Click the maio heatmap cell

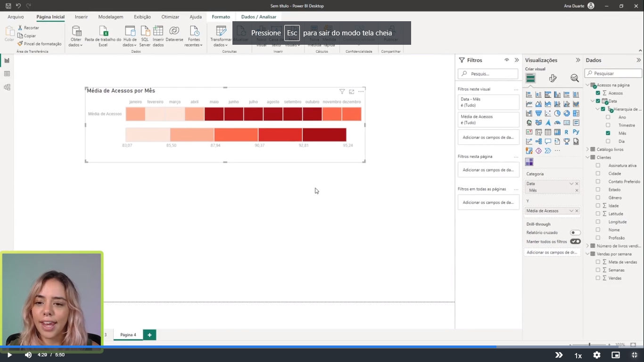[x=214, y=114]
